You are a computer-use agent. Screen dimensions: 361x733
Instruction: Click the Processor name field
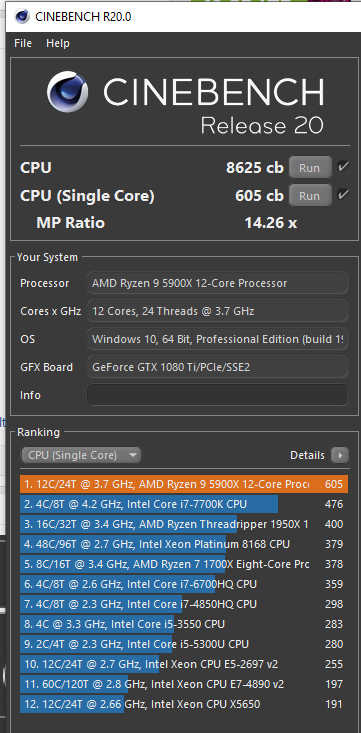point(217,283)
